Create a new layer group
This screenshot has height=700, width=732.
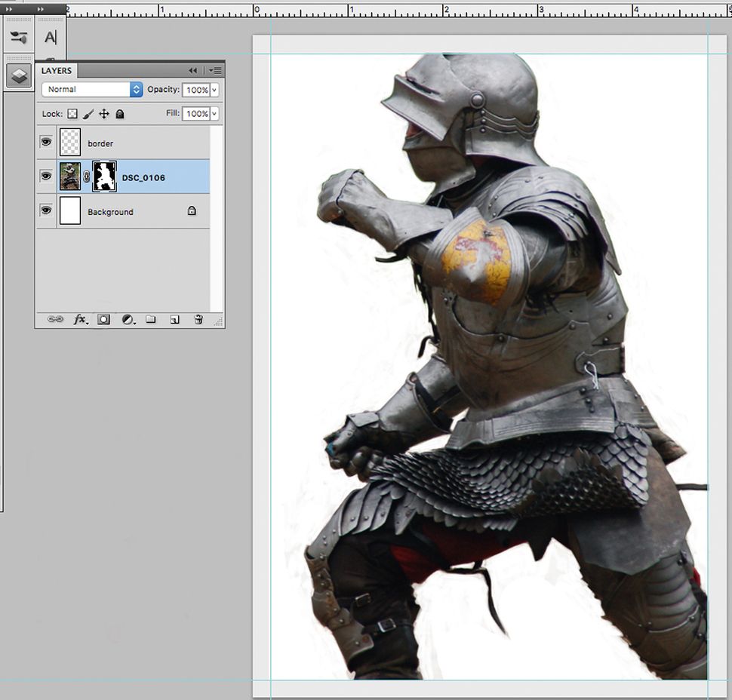click(x=151, y=319)
